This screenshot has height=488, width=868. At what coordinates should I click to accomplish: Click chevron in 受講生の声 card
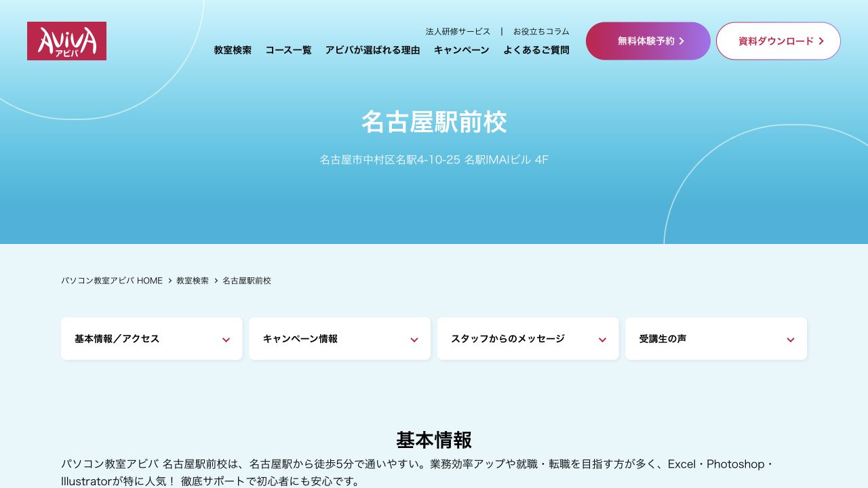coord(791,340)
